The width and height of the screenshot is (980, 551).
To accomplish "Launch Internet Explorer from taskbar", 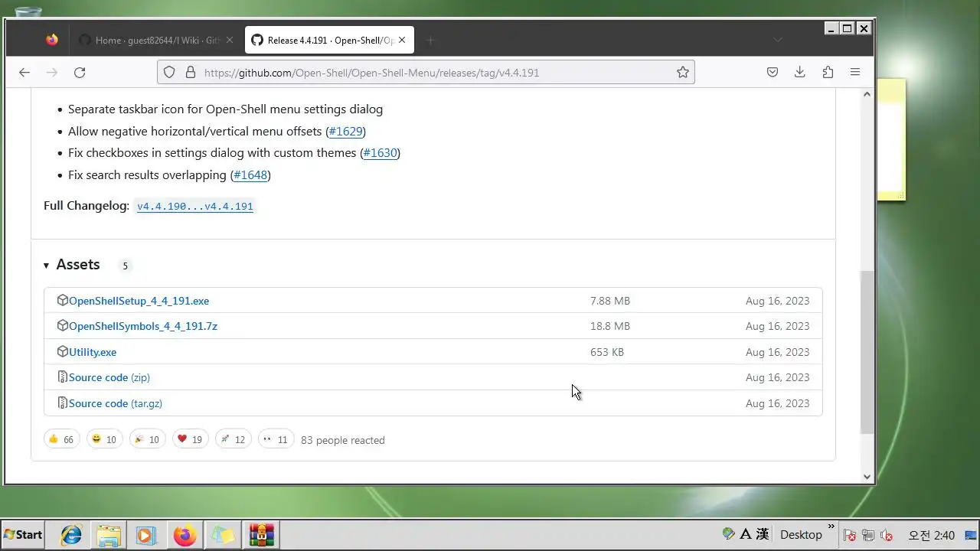I will (x=71, y=534).
